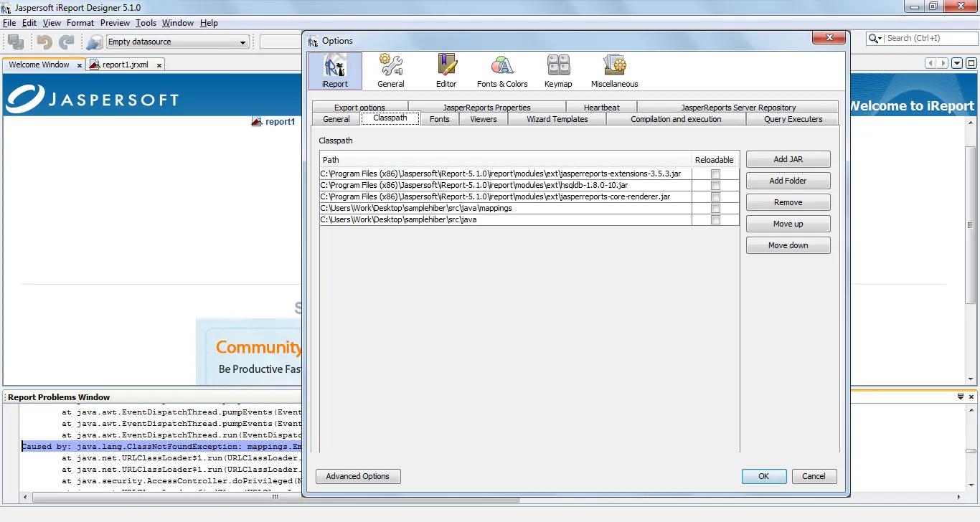The image size is (980, 522).
Task: Toggle Reloadable for jasperreports-extensions-3.5.3.jar
Action: (715, 174)
